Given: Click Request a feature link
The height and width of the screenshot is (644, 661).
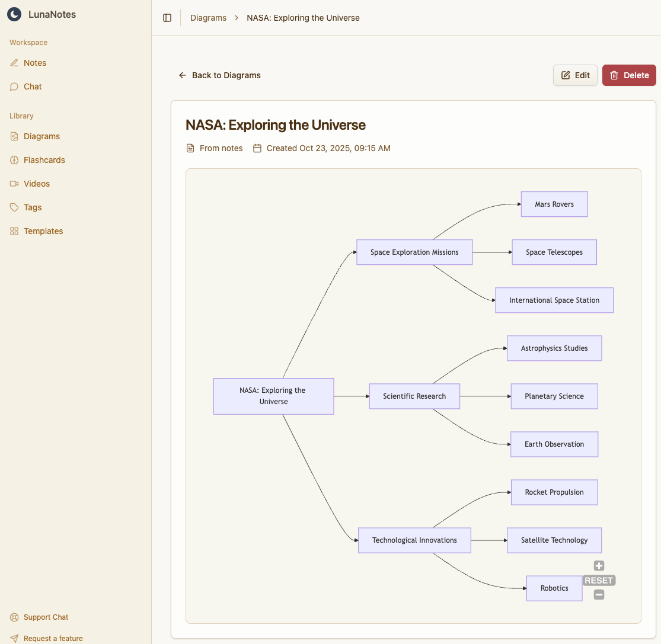Looking at the screenshot, I should 53,638.
